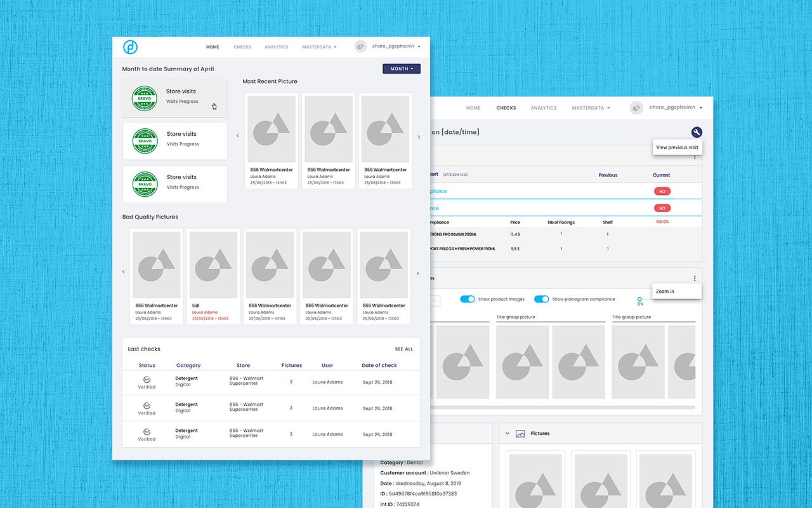
Task: Toggle Show product images switch
Action: point(468,299)
